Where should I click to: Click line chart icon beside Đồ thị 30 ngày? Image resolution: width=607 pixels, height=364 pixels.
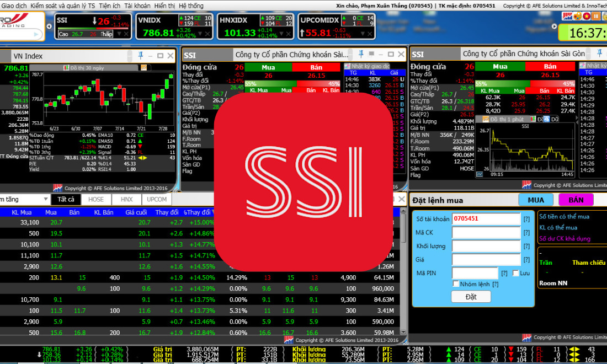click(x=143, y=68)
